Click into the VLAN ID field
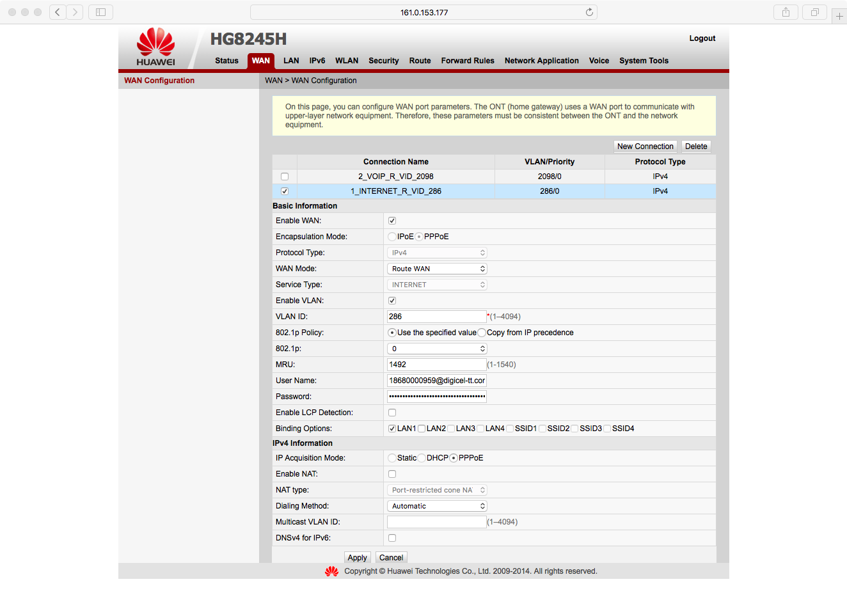Viewport: 847px width, 616px height. pyautogui.click(x=436, y=317)
